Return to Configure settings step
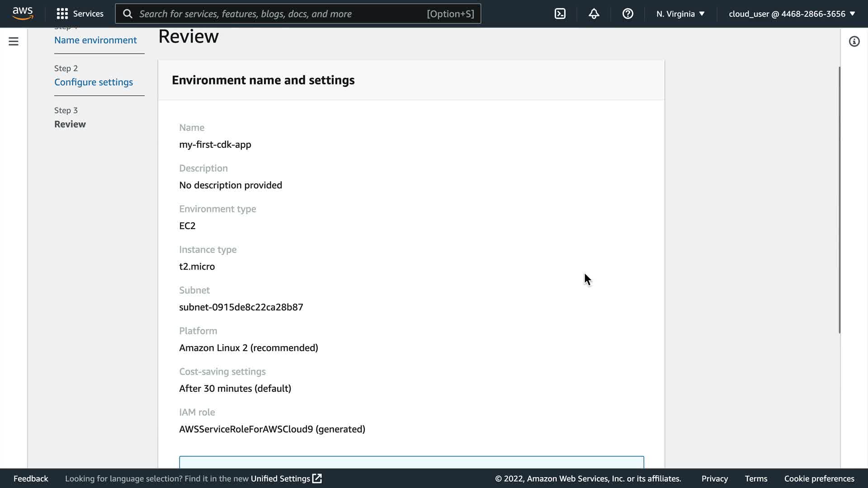Viewport: 868px width, 488px height. tap(94, 82)
